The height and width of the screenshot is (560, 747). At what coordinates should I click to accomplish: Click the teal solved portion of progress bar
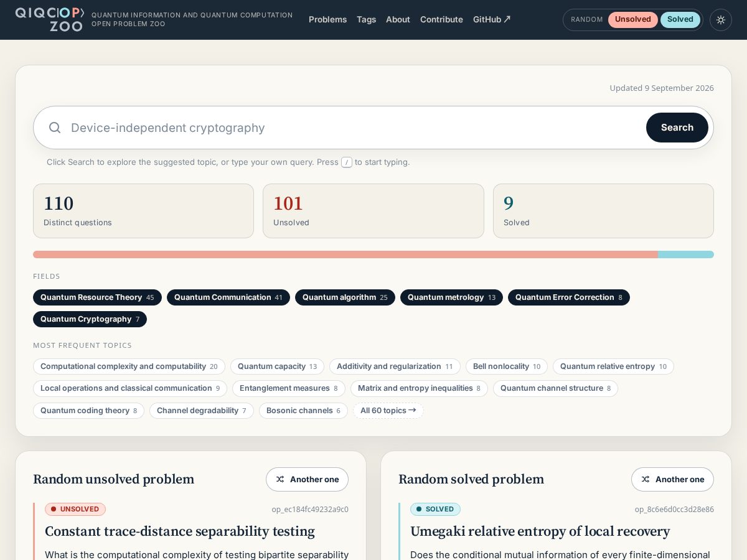pos(686,254)
